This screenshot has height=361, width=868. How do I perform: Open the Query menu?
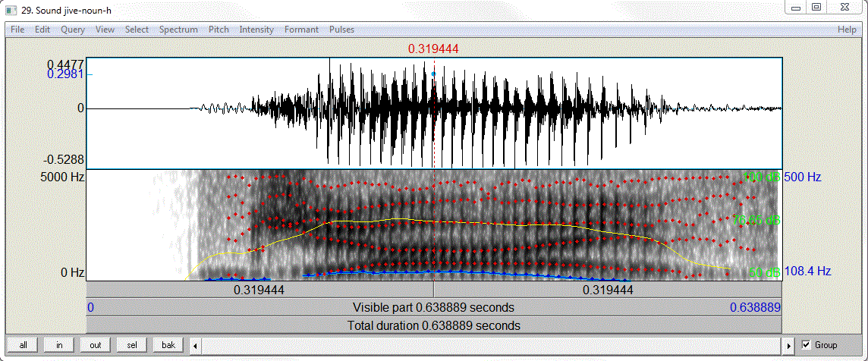click(73, 30)
